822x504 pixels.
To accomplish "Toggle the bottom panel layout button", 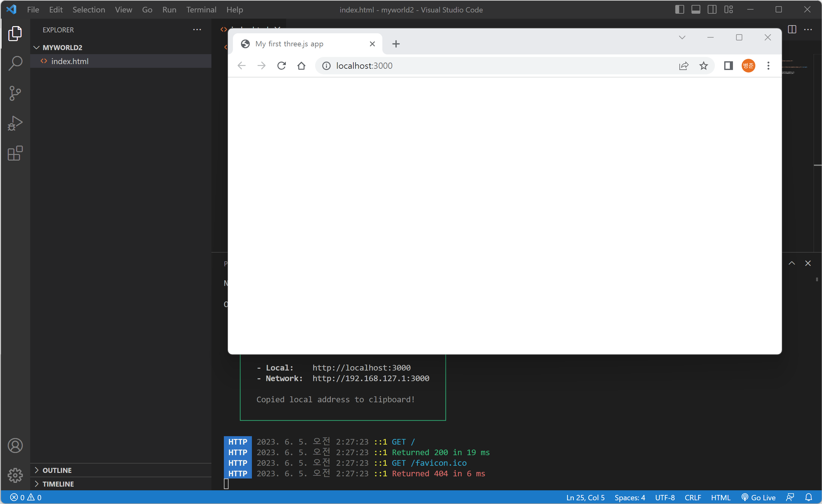I will pyautogui.click(x=696, y=9).
